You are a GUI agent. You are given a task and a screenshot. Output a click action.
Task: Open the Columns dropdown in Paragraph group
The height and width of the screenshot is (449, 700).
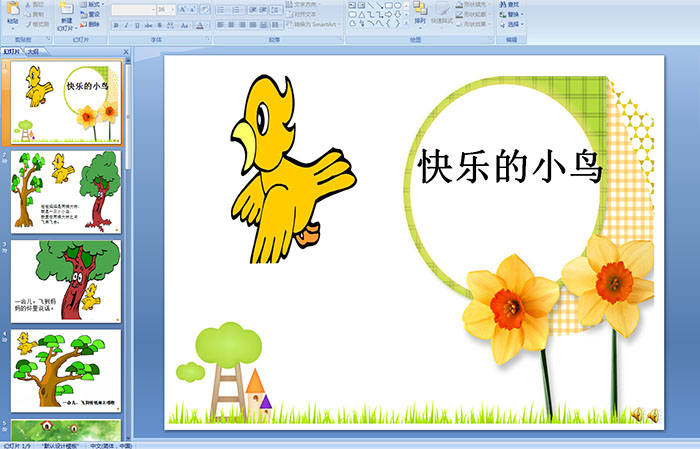[276, 25]
